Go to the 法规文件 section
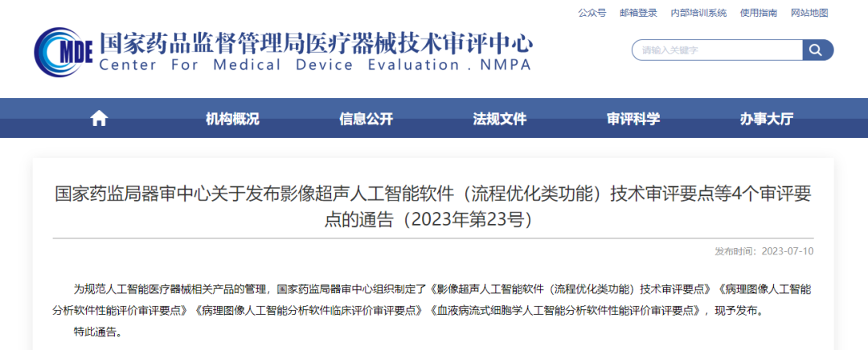The height and width of the screenshot is (350, 868). tap(499, 119)
